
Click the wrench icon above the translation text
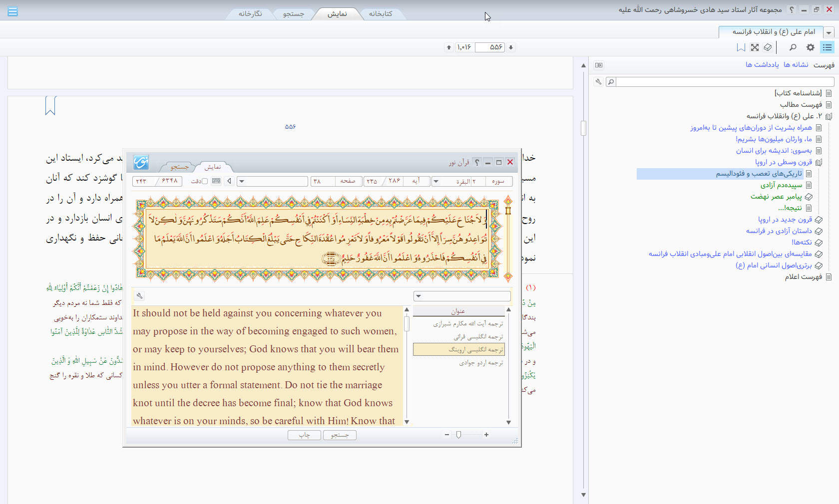(140, 296)
